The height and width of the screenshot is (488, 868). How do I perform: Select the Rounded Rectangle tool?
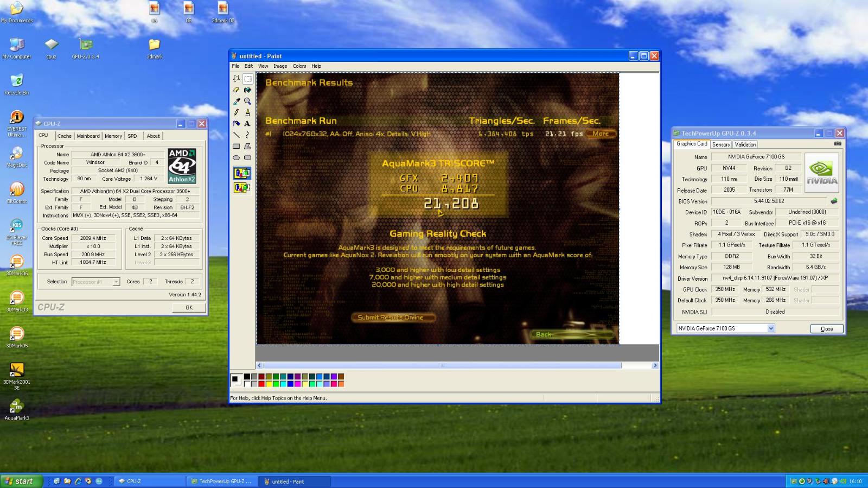click(x=247, y=157)
